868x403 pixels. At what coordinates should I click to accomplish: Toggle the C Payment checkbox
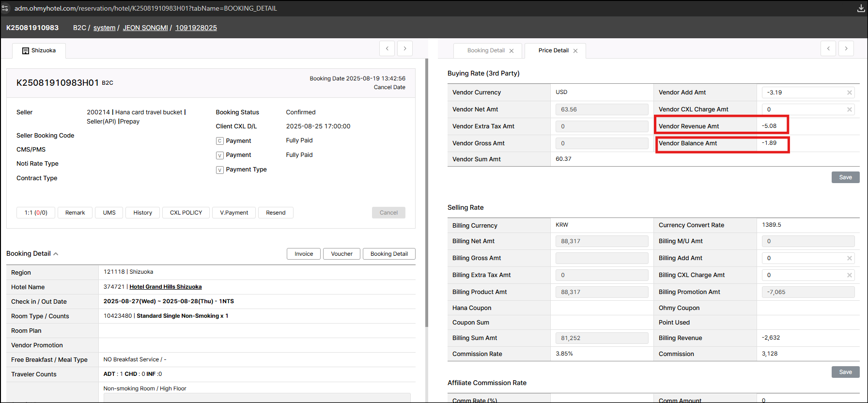pos(220,141)
